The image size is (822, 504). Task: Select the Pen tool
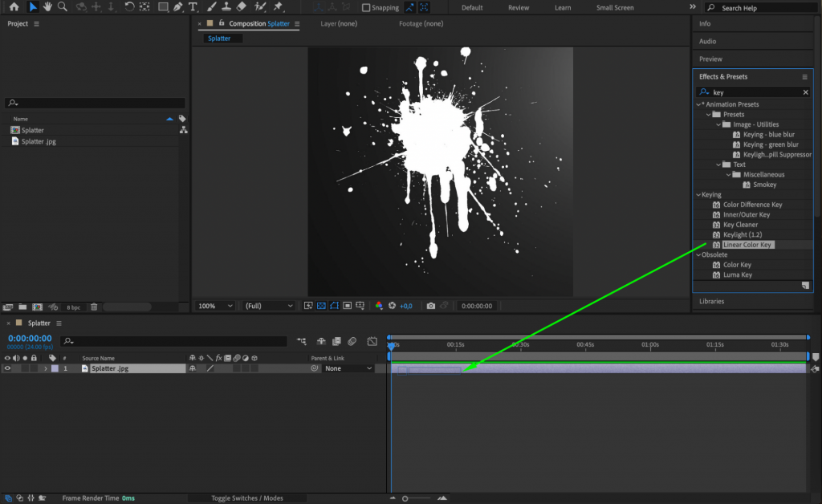coord(178,7)
